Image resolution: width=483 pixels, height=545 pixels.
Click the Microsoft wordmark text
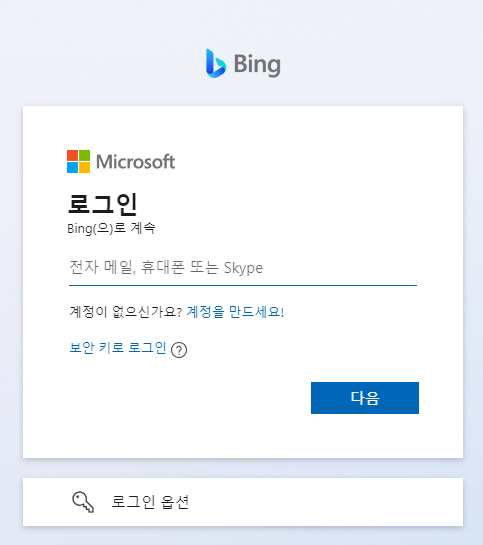[x=136, y=162]
